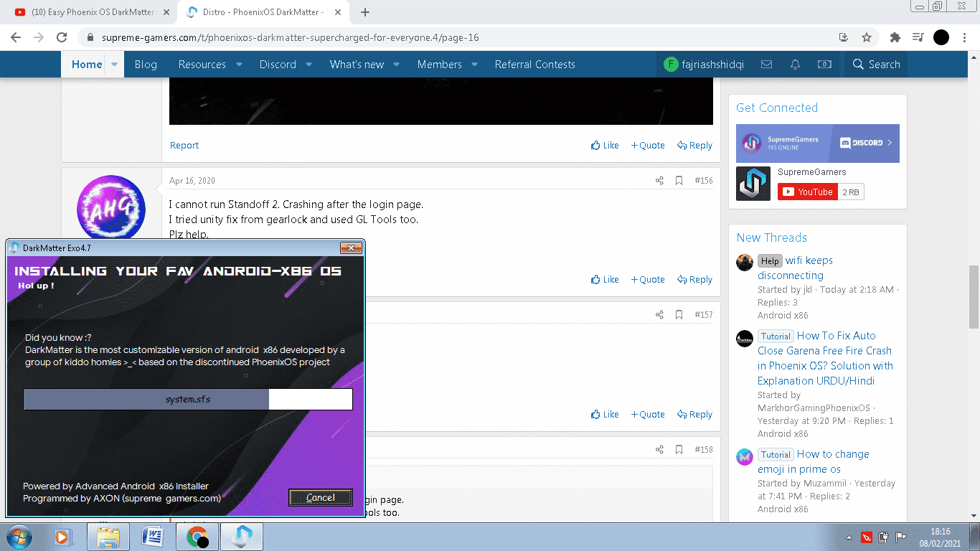Cancel the DarkMatter installation
Screen dimensions: 980x551
point(321,497)
